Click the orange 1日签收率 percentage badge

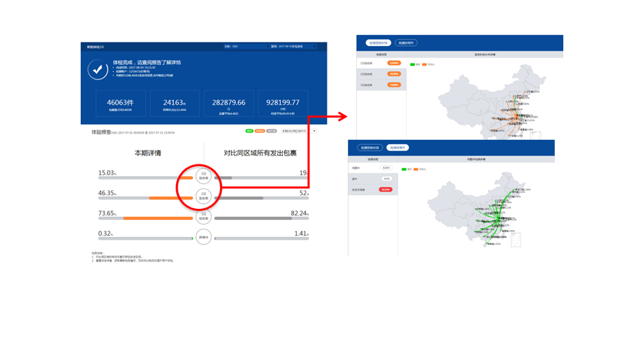pos(394,63)
